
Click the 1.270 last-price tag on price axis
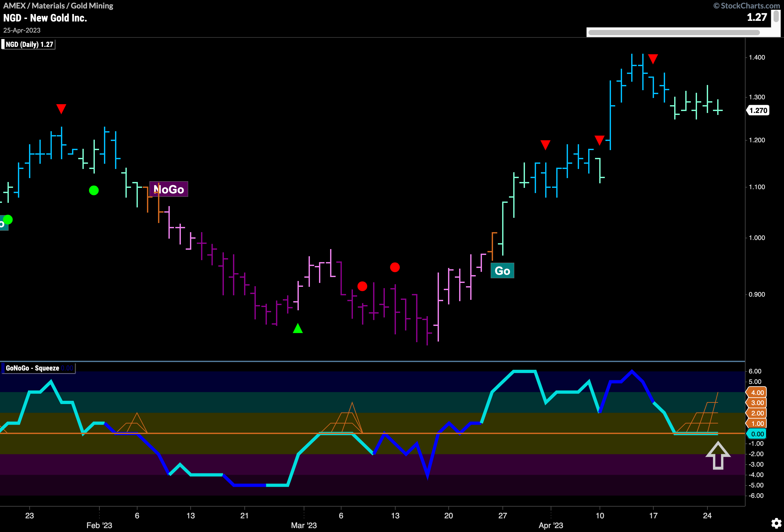tap(758, 111)
